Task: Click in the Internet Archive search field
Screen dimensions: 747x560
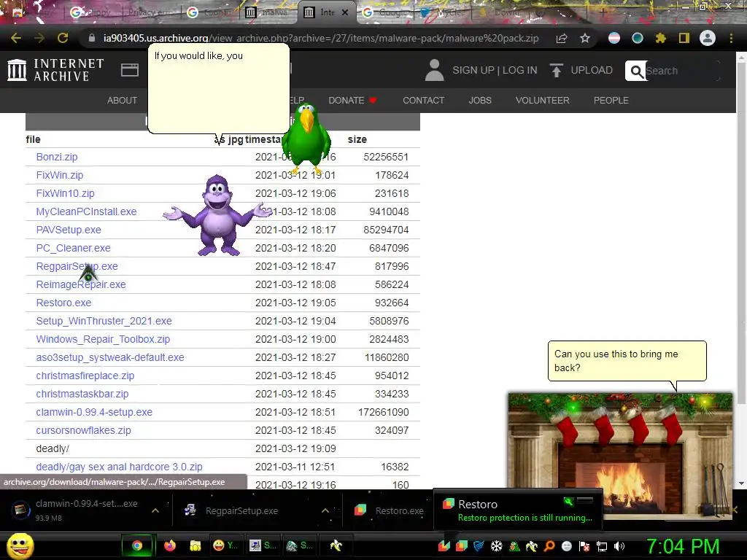Action: pyautogui.click(x=682, y=71)
